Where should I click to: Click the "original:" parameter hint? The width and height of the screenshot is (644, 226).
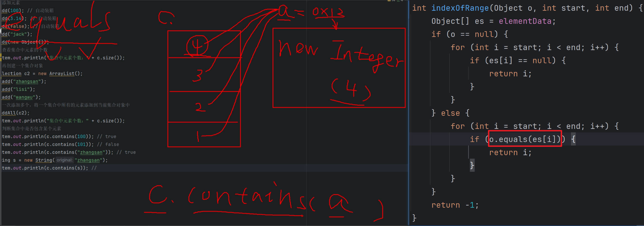(64, 160)
